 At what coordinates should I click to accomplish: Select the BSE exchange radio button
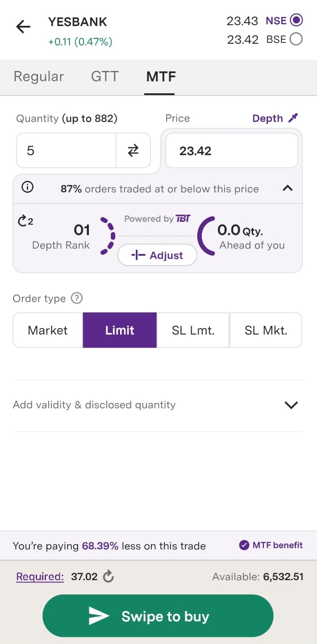point(296,39)
